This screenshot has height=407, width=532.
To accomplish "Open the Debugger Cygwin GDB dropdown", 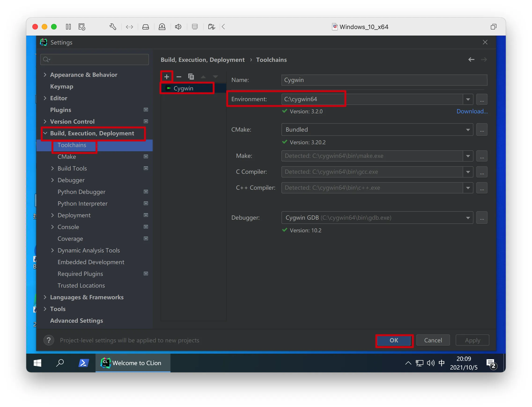I will pyautogui.click(x=468, y=218).
